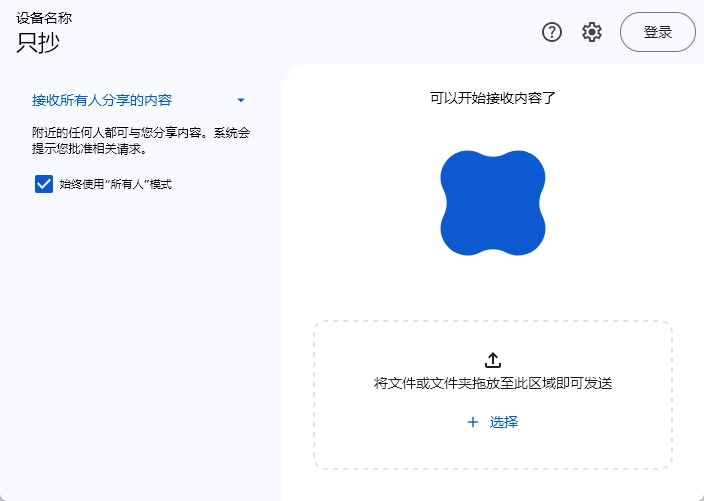Image resolution: width=704 pixels, height=501 pixels.
Task: Click the plus icon beside 选择
Action: click(x=473, y=422)
